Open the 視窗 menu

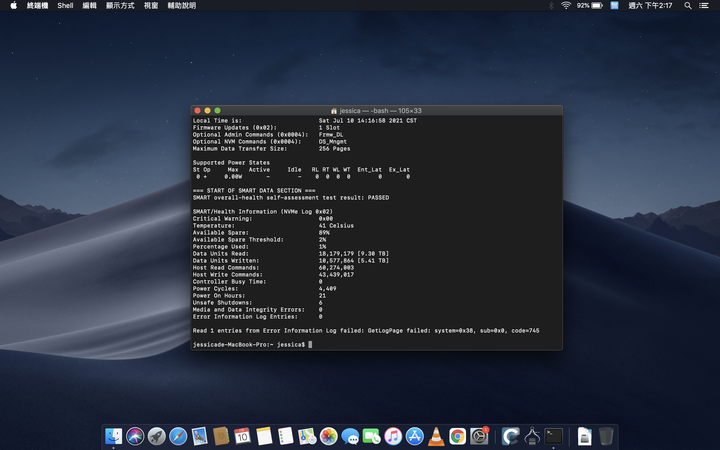pyautogui.click(x=151, y=6)
